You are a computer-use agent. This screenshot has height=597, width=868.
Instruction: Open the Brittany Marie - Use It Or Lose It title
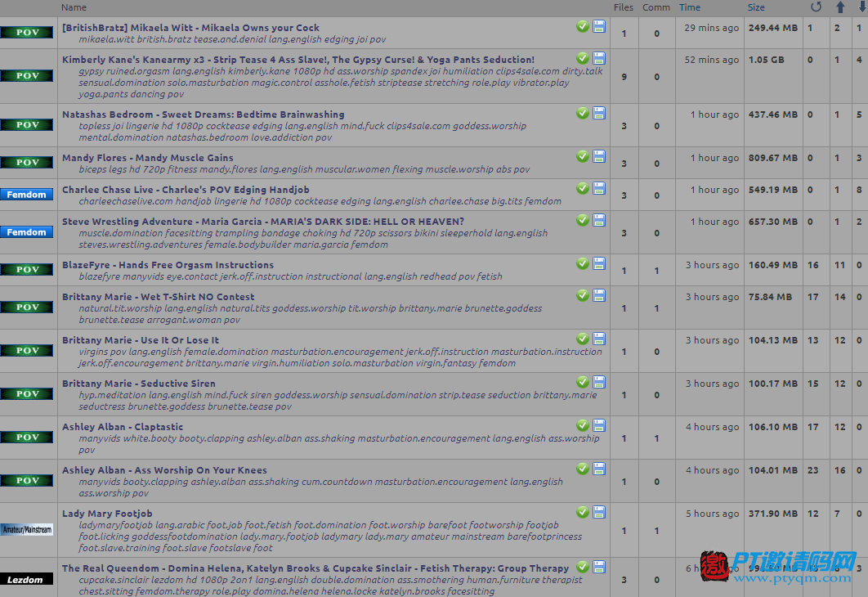pos(141,340)
